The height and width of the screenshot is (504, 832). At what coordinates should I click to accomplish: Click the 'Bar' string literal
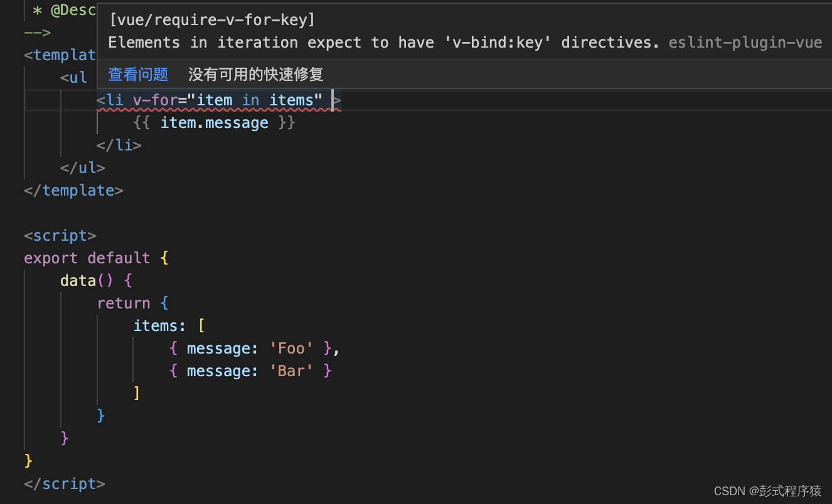[291, 371]
